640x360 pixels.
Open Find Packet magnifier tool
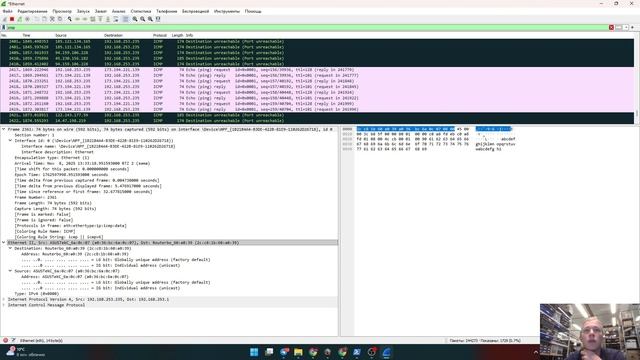click(69, 19)
